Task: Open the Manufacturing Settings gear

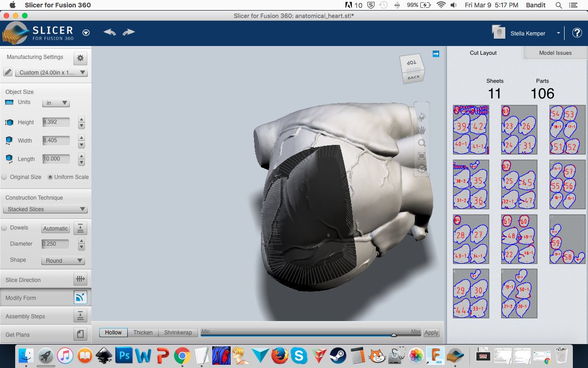Action: 80,58
